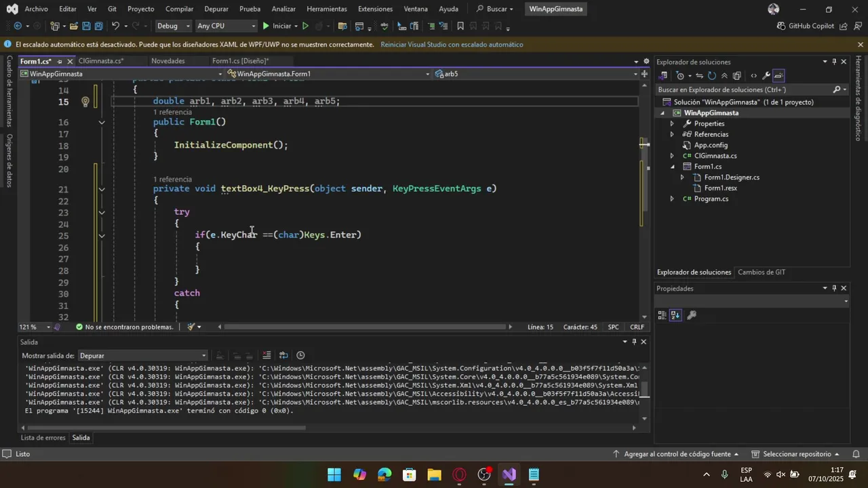Toggle auto-hide pin of the Salida panel
The height and width of the screenshot is (488, 868).
[x=634, y=342]
